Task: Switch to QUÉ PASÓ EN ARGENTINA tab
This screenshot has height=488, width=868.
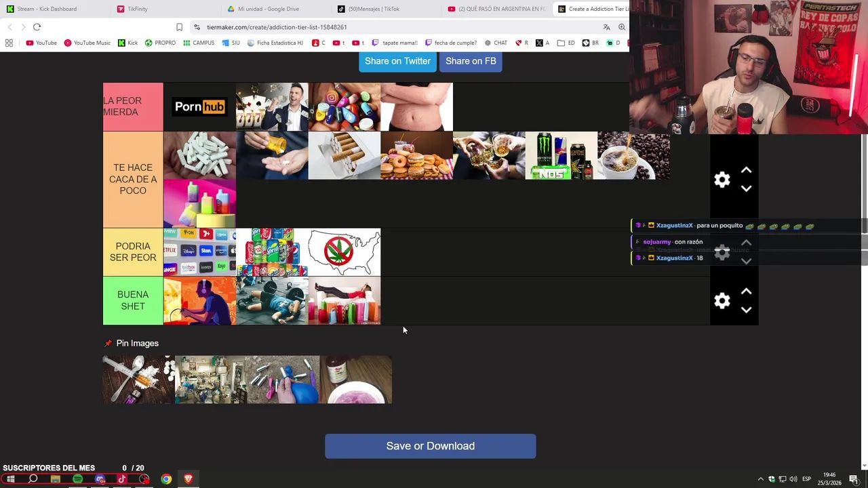Action: point(498,9)
